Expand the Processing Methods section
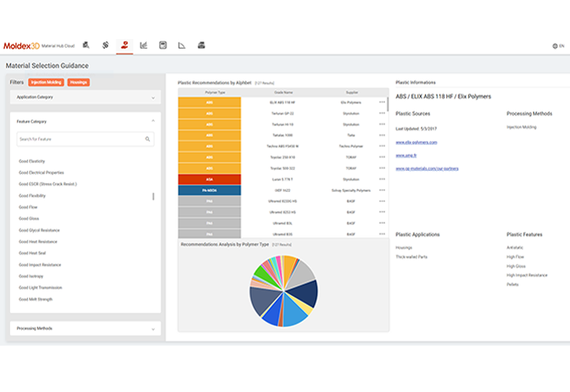This screenshot has height=392, width=570. coord(85,329)
